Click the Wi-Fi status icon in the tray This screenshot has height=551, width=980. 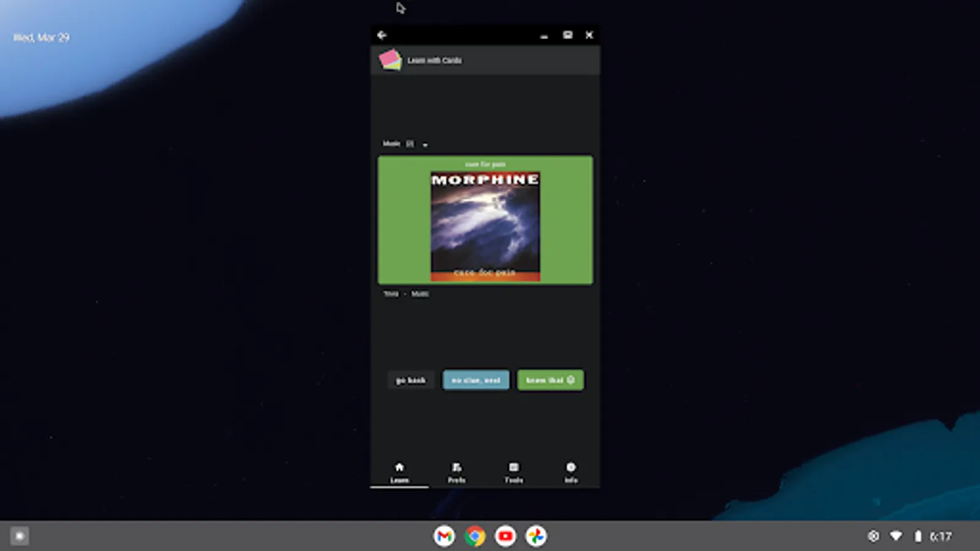coord(896,536)
